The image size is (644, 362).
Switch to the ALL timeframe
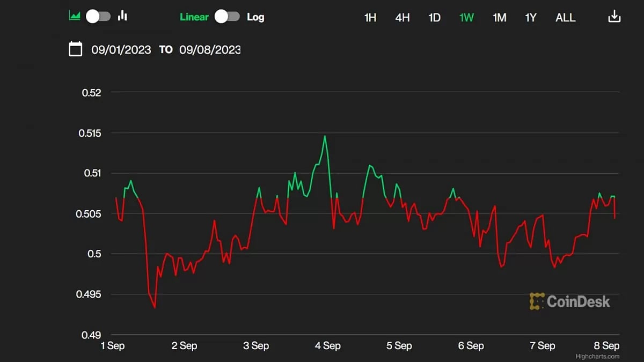tap(565, 18)
